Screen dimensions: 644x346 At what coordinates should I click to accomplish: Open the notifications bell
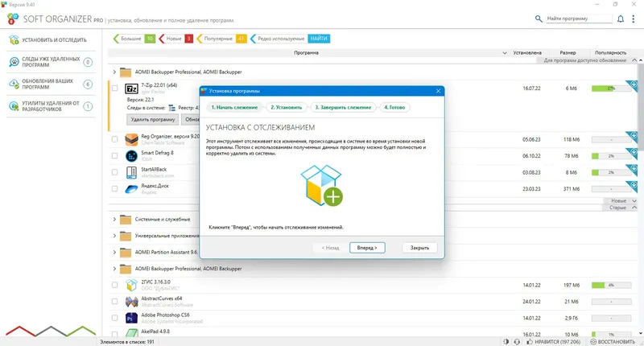tap(621, 19)
